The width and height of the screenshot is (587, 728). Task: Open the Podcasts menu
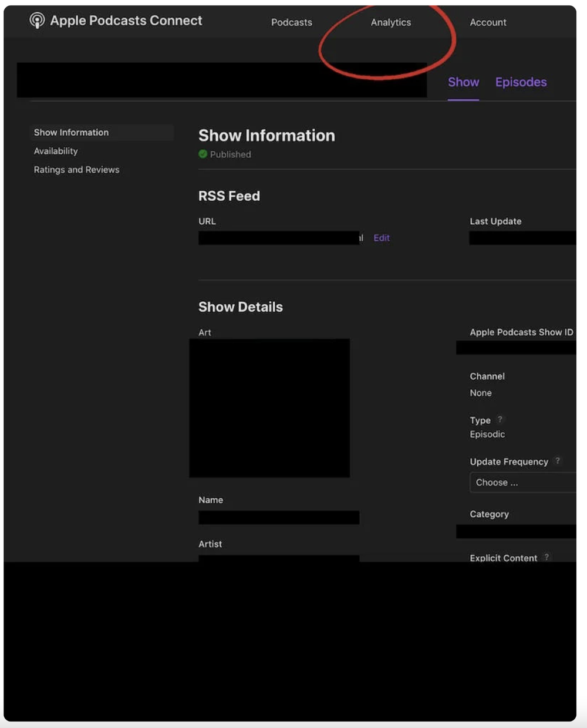[x=292, y=22]
